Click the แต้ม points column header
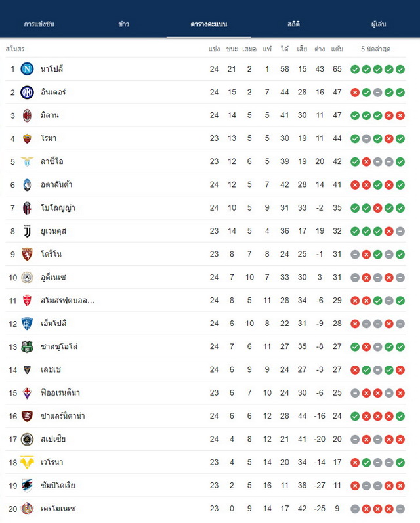Image resolution: width=420 pixels, height=523 pixels. 337,49
